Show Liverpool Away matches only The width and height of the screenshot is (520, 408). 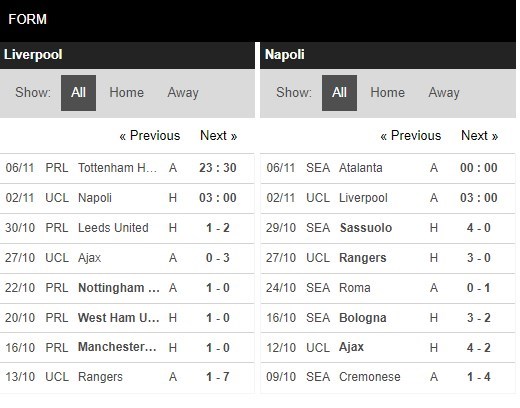coord(183,93)
